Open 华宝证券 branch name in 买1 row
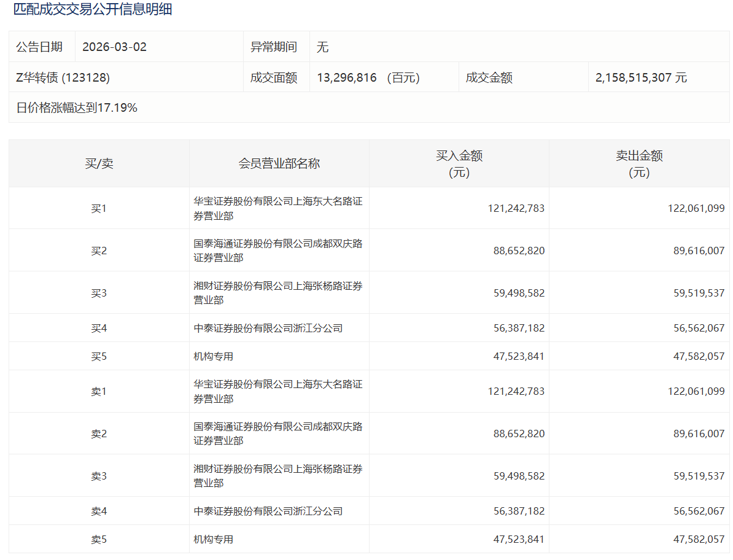The width and height of the screenshot is (733, 560). click(278, 208)
